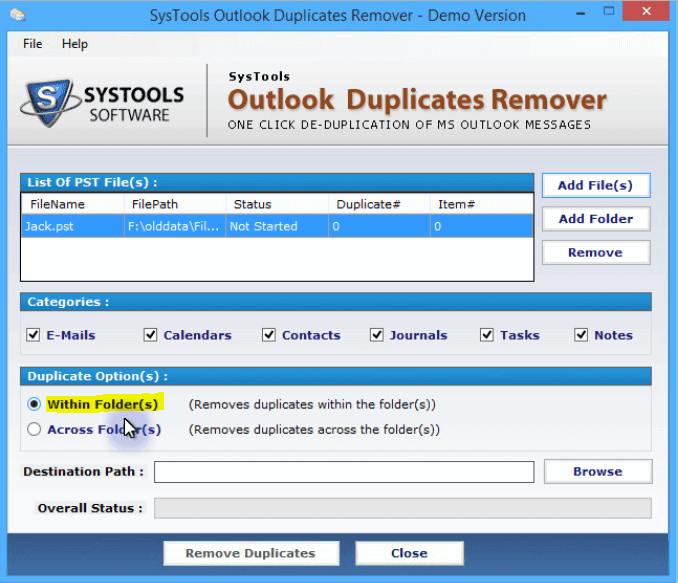
Task: Click the F:\olddata\Fil... path cell
Action: click(x=175, y=226)
